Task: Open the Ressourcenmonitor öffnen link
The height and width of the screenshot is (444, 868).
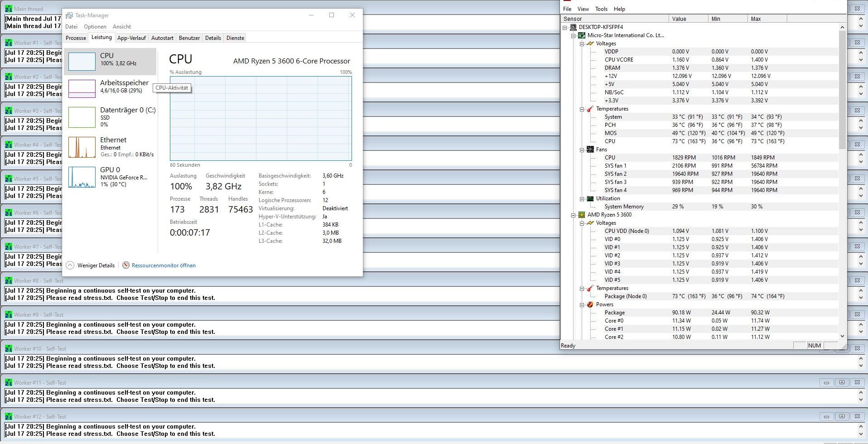Action: pyautogui.click(x=164, y=265)
